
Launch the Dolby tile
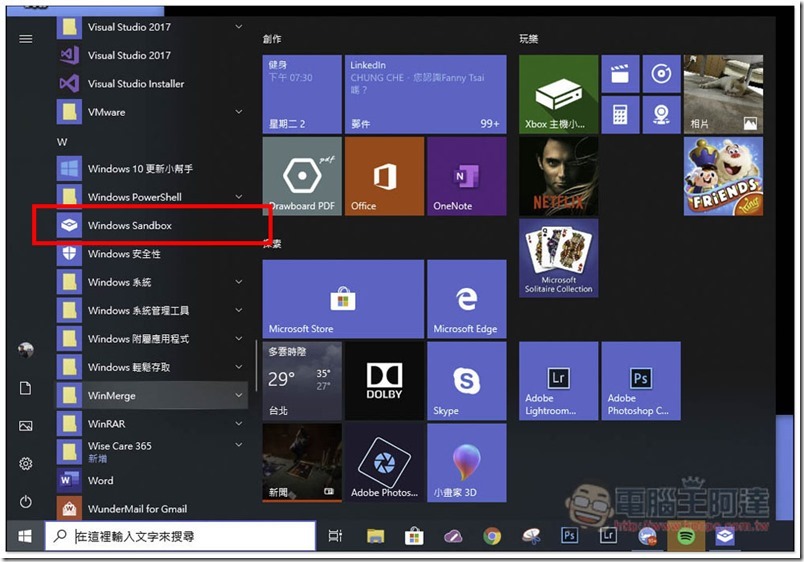click(x=384, y=380)
